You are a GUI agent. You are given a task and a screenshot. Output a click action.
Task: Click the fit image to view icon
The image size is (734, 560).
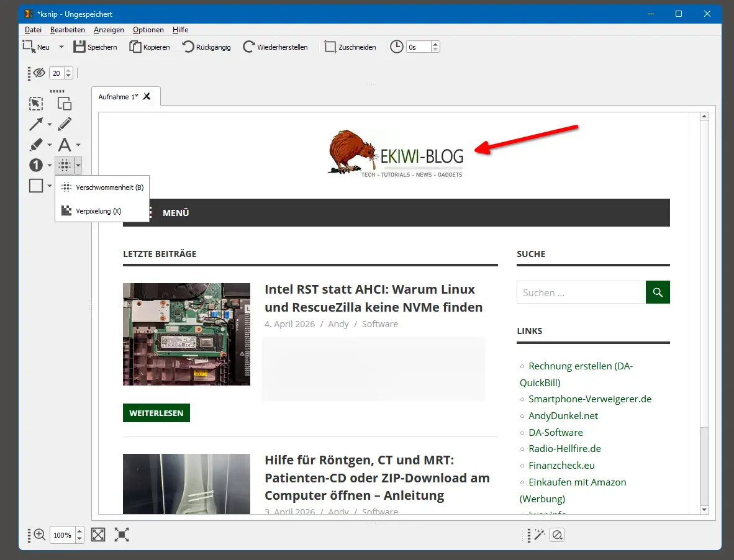click(98, 535)
